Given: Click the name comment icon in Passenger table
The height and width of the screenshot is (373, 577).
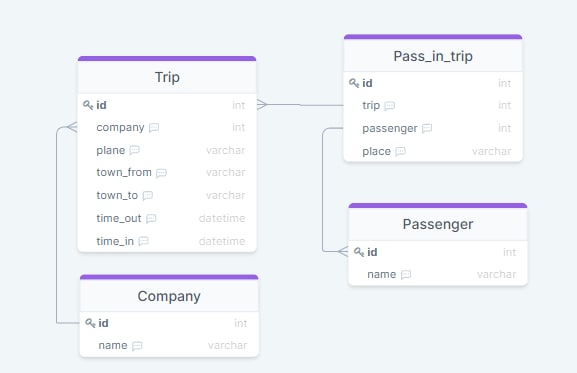Looking at the screenshot, I should coord(406,274).
